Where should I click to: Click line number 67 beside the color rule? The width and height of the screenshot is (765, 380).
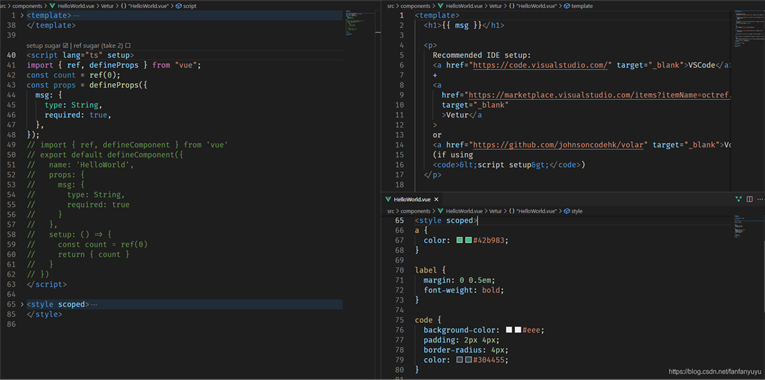400,240
